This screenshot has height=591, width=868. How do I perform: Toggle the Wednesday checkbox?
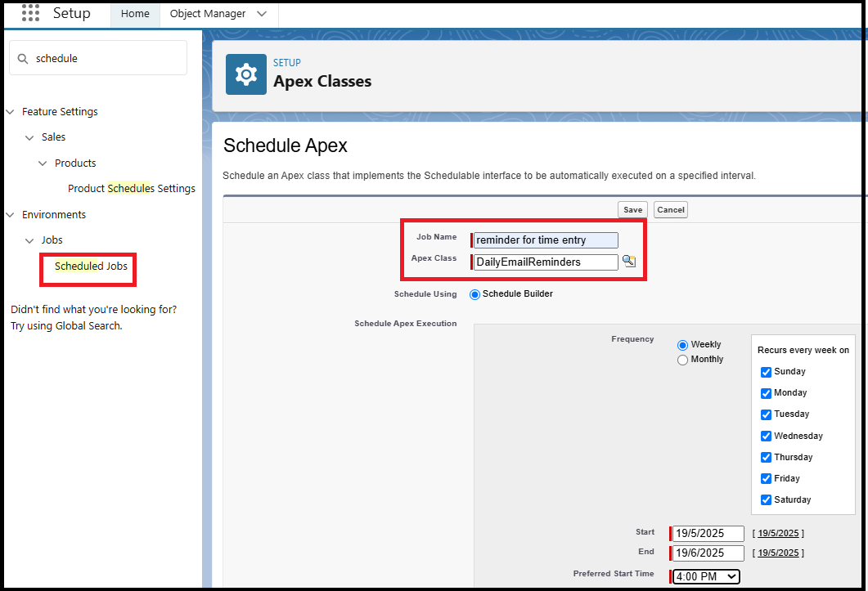point(766,436)
